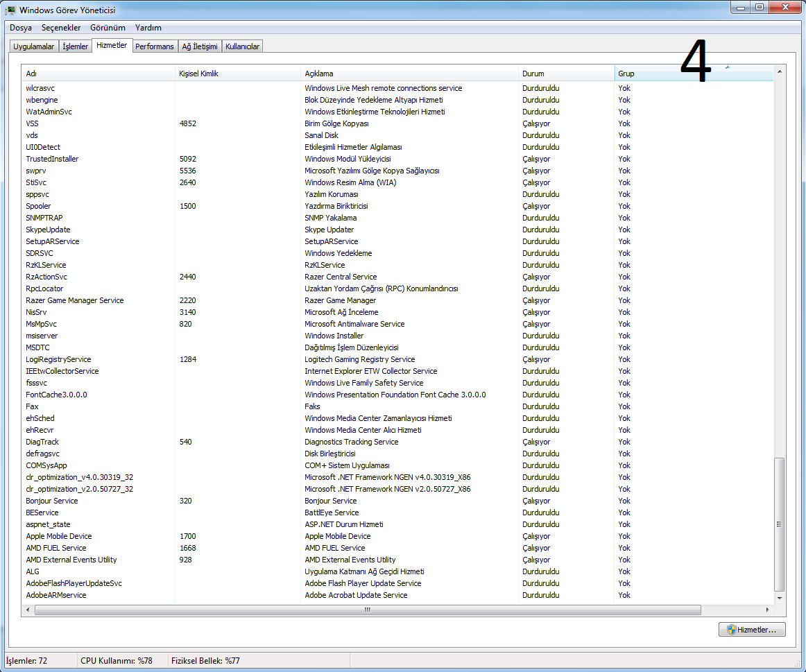This screenshot has height=672, width=806.
Task: Click the horizontal scrollbar thumb
Action: point(368,610)
